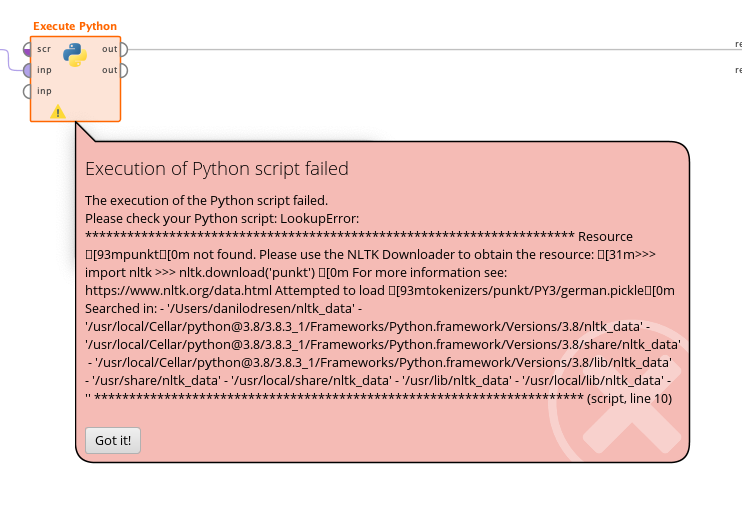Click the nltk.org/data.html URL text
742x528 pixels.
[x=178, y=290]
